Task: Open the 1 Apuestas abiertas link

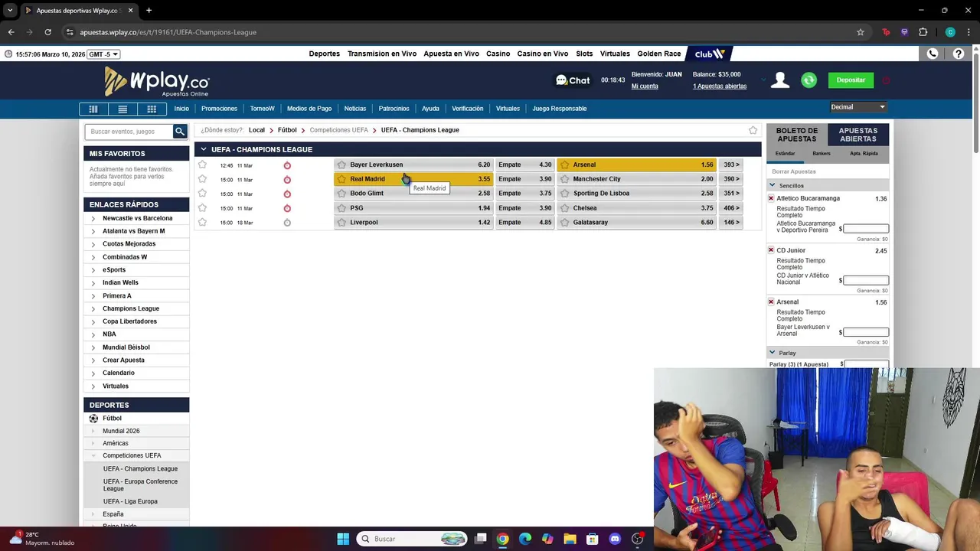Action: [720, 86]
